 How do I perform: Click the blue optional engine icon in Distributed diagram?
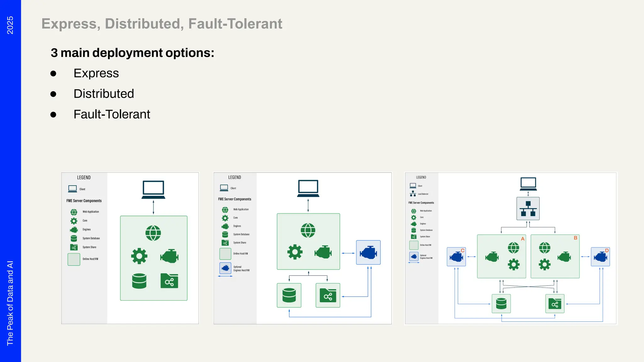[x=368, y=253]
